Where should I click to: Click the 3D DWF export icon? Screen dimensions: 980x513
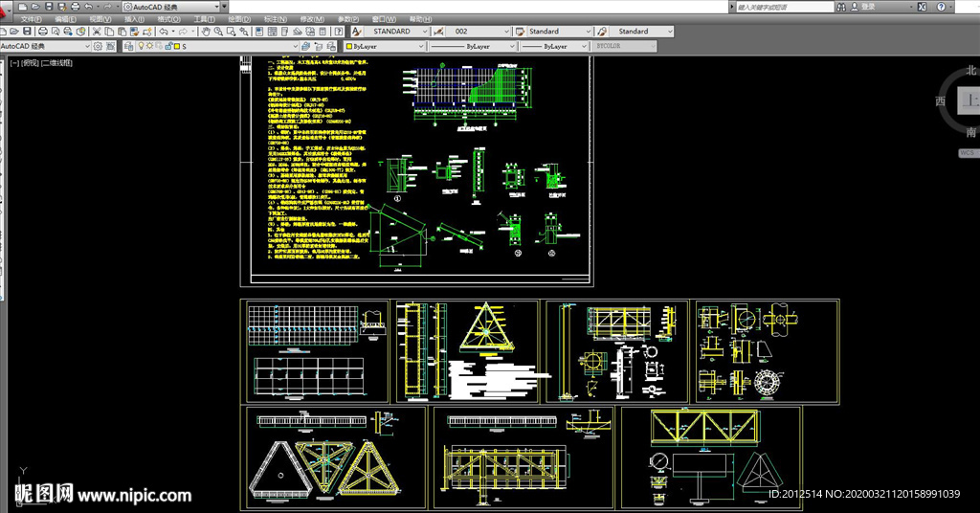point(80,32)
